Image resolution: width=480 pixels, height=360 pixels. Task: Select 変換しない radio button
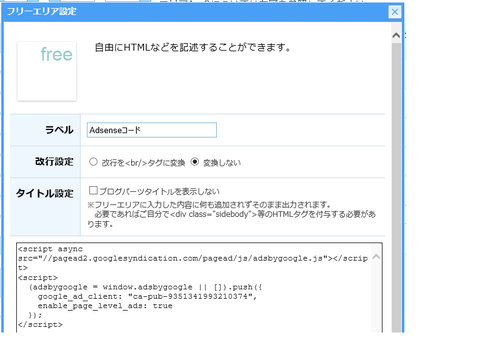click(x=195, y=162)
